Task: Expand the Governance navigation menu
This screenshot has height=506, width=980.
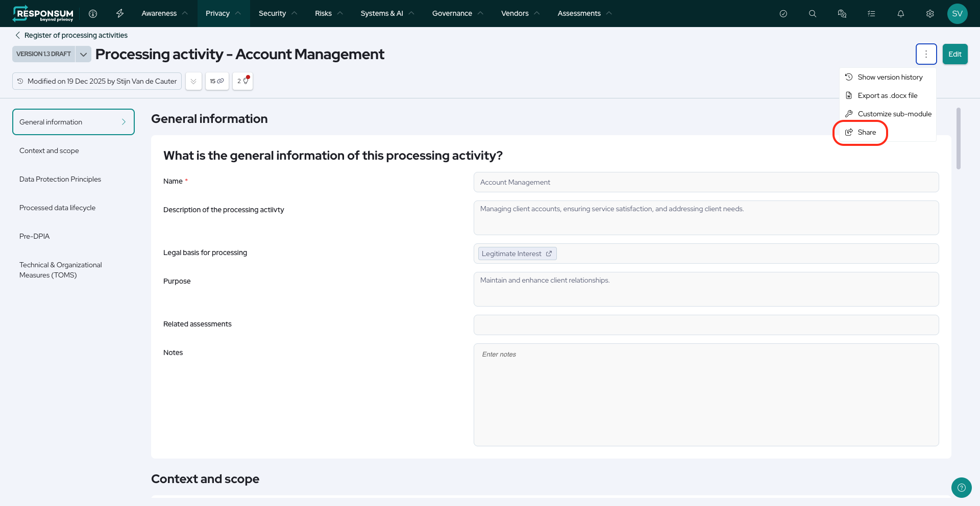Action: [457, 13]
